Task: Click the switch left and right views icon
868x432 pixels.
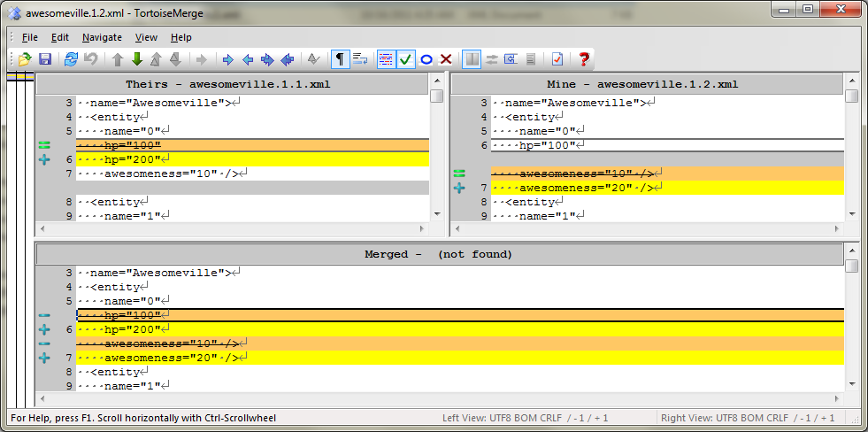Action: [x=492, y=59]
